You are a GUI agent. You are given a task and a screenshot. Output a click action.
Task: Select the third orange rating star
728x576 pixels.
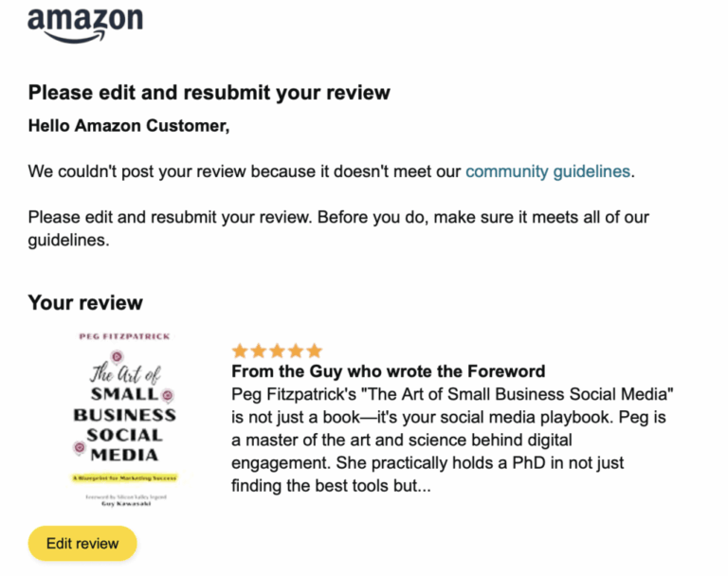tap(277, 351)
